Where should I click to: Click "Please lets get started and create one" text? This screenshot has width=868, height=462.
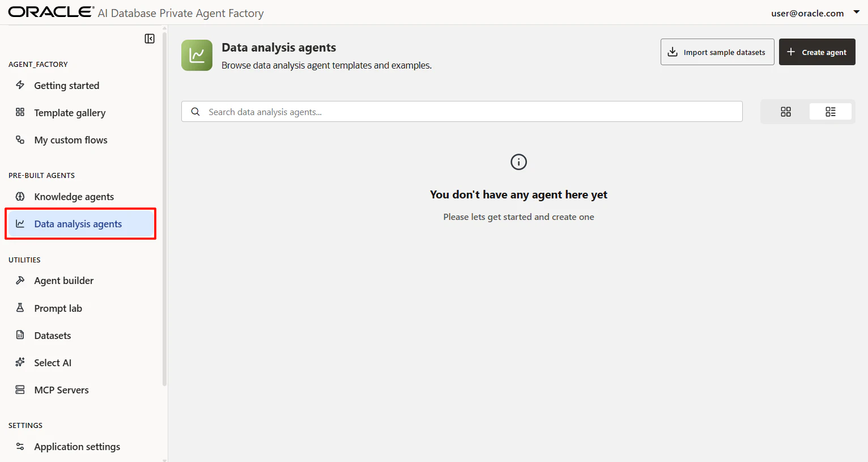518,217
